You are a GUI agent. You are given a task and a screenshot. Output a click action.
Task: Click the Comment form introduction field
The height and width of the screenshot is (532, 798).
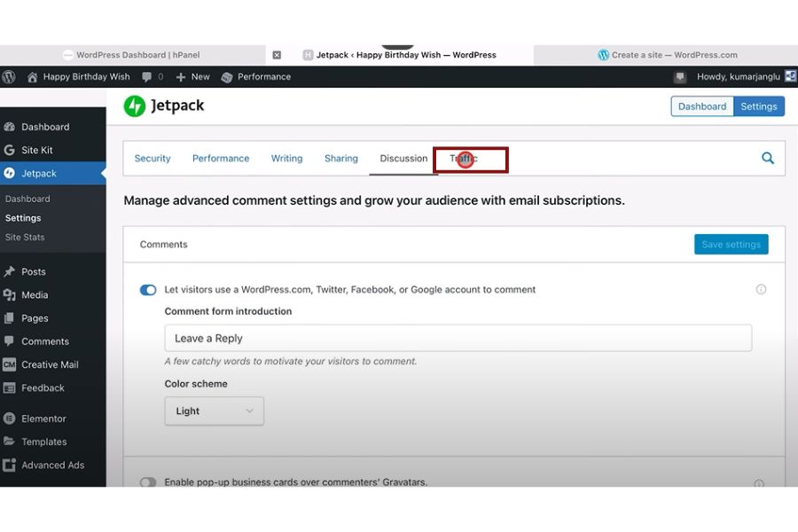click(x=458, y=339)
